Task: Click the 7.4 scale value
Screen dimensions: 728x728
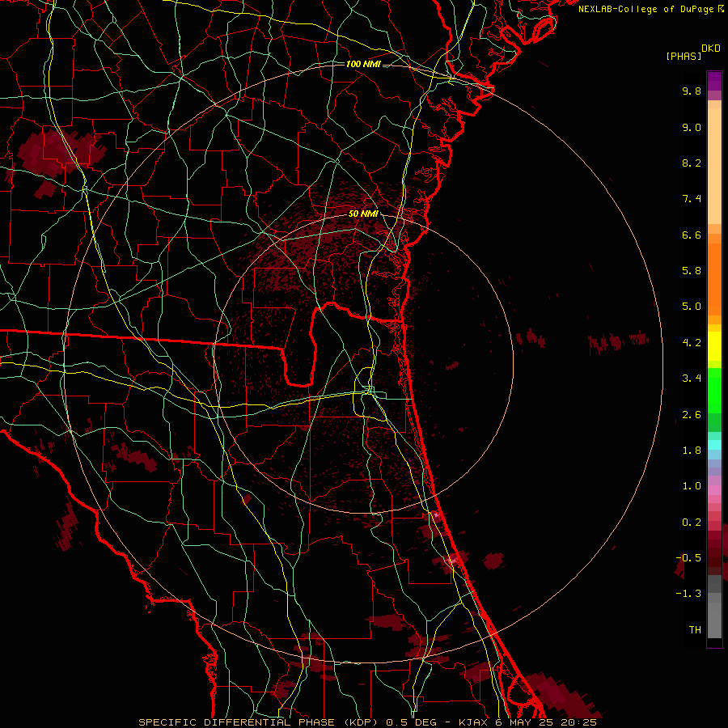Action: [x=692, y=199]
